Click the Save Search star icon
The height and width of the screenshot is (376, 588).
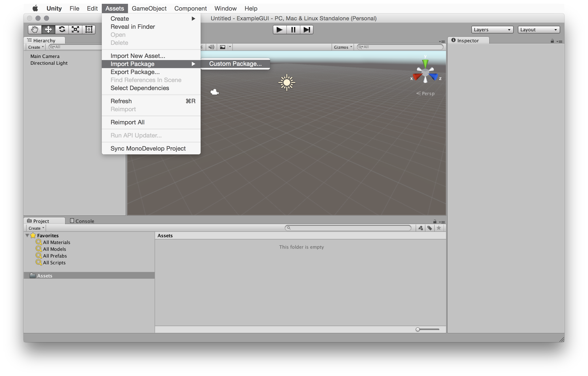click(439, 228)
